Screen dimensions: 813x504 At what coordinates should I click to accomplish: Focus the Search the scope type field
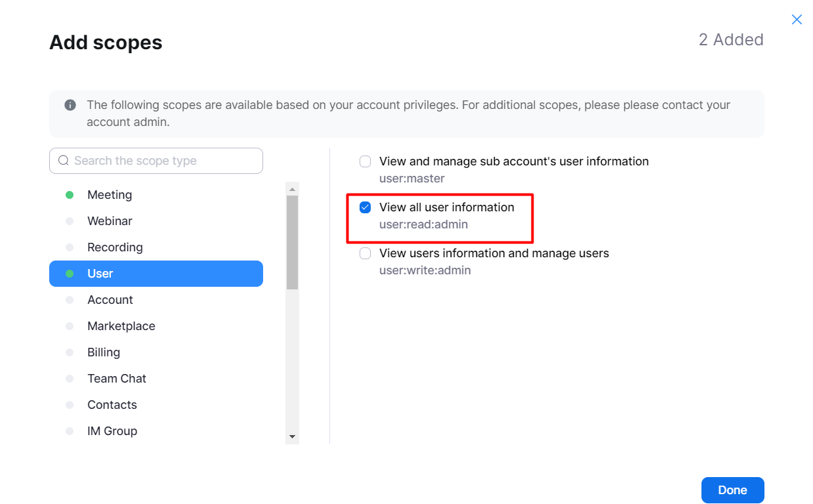click(x=156, y=161)
